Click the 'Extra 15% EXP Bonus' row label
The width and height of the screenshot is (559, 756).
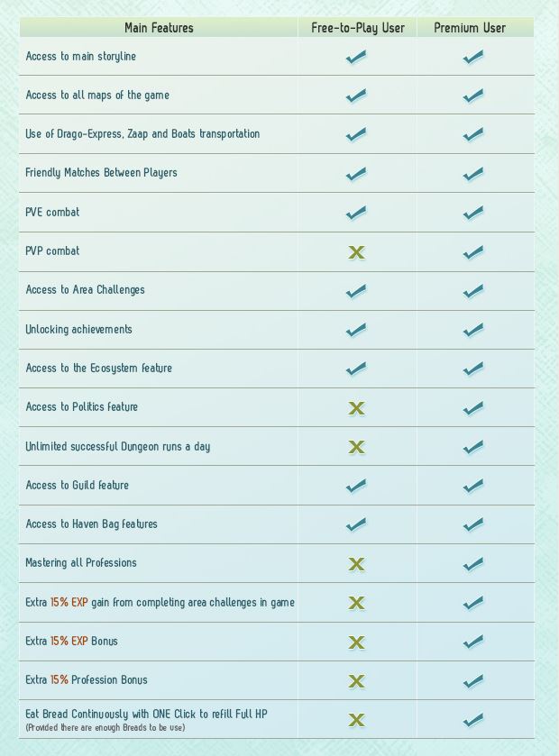71,642
